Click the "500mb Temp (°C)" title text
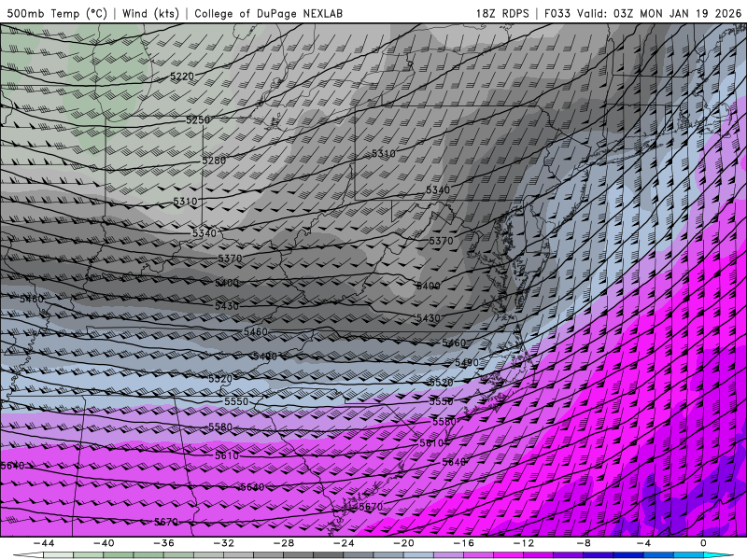Image resolution: width=747 pixels, height=560 pixels. pos(57,13)
